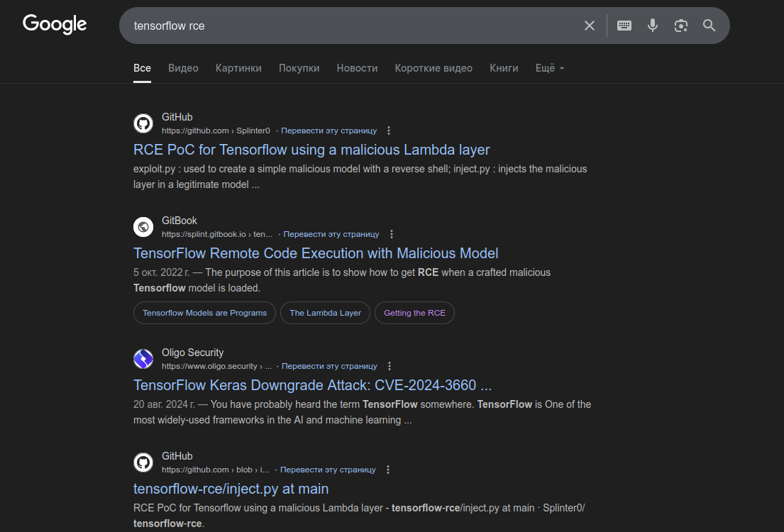Image resolution: width=784 pixels, height=532 pixels.
Task: Click the GitBook favicon next to splint.gitbook.io
Action: point(143,226)
